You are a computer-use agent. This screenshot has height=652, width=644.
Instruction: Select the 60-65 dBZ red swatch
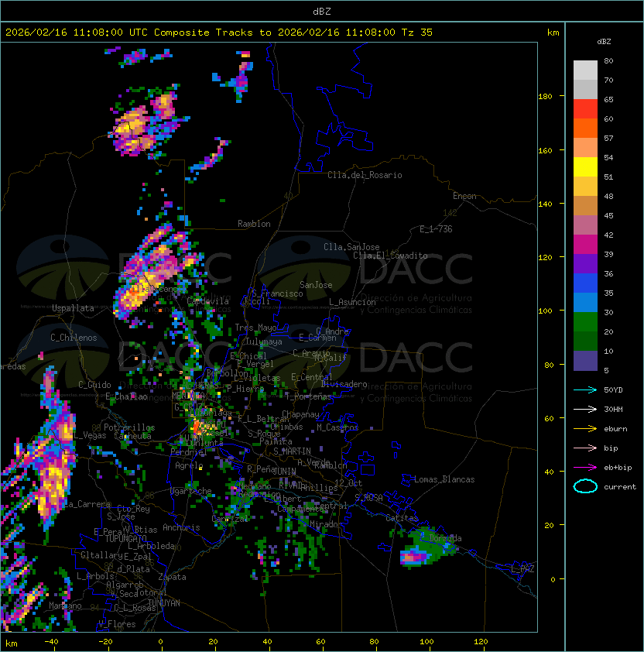click(585, 109)
